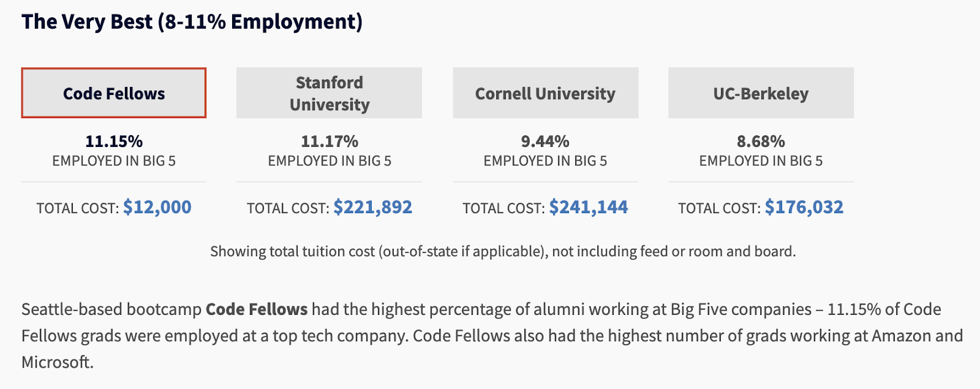Click the Stanford University header box

click(330, 93)
